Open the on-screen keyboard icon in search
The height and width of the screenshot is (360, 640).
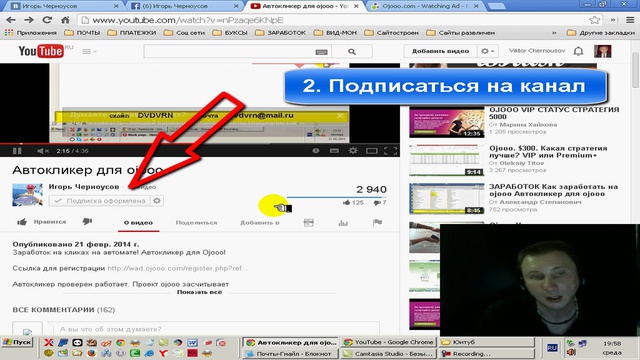point(321,52)
